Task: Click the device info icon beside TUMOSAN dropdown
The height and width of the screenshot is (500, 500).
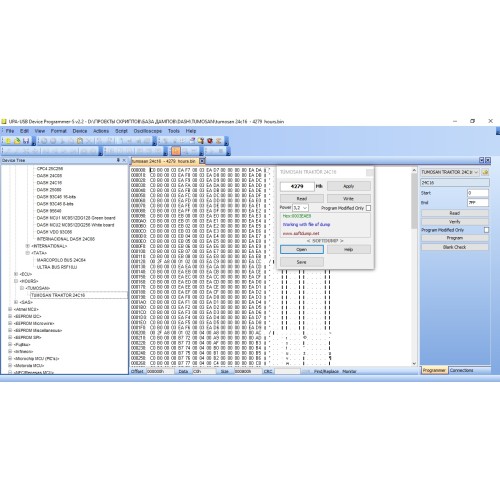Action: click(x=485, y=172)
